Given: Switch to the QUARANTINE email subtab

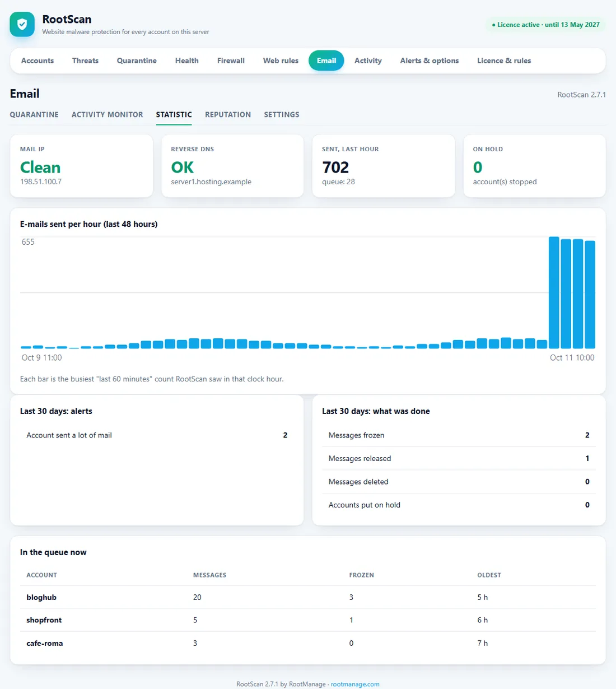Looking at the screenshot, I should pos(34,114).
